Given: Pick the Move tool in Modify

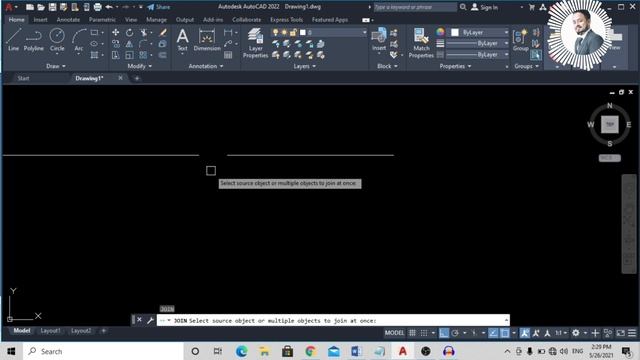Looking at the screenshot, I should click(116, 32).
